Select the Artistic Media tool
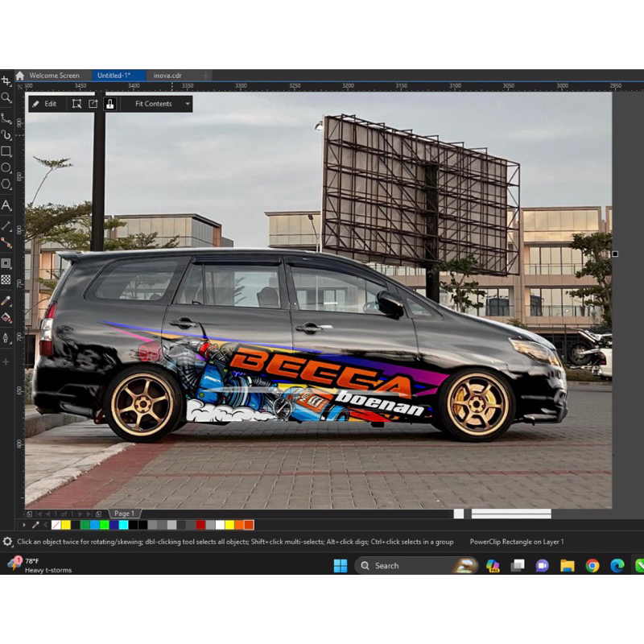The height and width of the screenshot is (644, 644). [6, 134]
